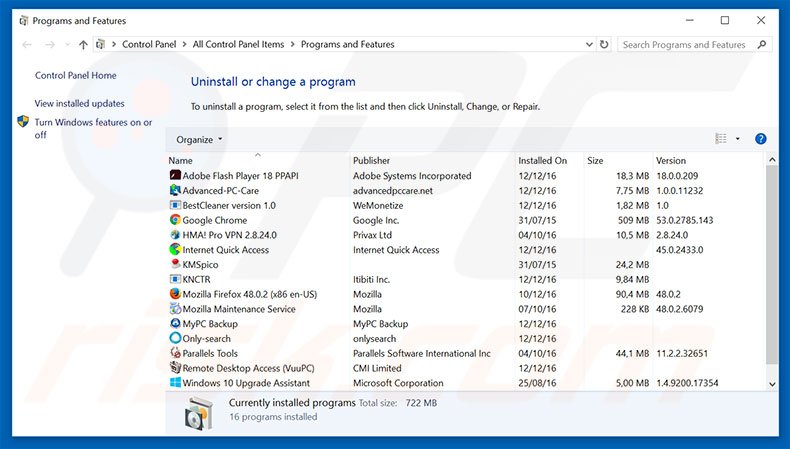The image size is (790, 449).
Task: Click the KNCTR program icon
Action: click(175, 279)
